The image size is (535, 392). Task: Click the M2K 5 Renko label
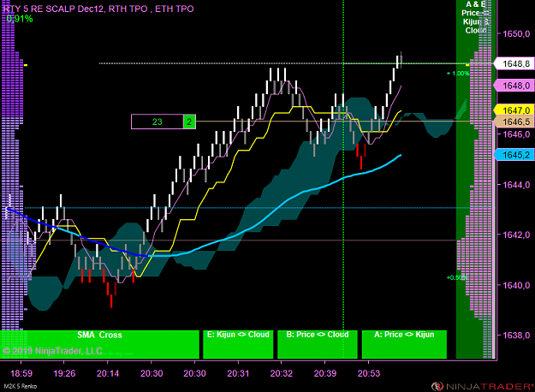point(21,387)
